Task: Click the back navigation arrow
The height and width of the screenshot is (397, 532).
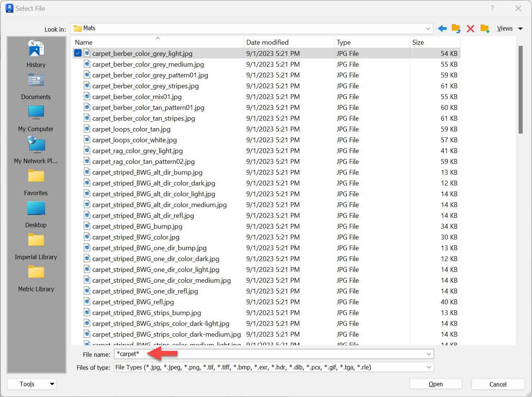Action: click(442, 28)
